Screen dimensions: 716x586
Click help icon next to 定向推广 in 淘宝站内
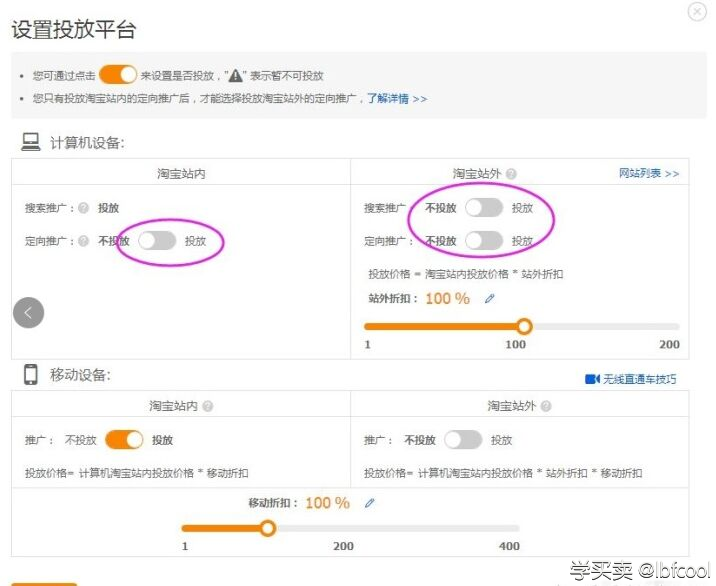pos(83,241)
